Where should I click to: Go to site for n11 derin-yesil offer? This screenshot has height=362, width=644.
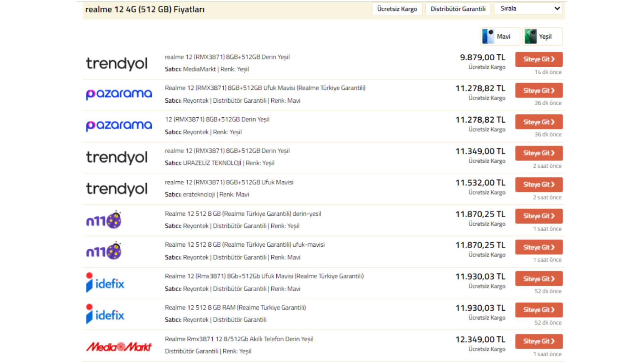tap(539, 216)
